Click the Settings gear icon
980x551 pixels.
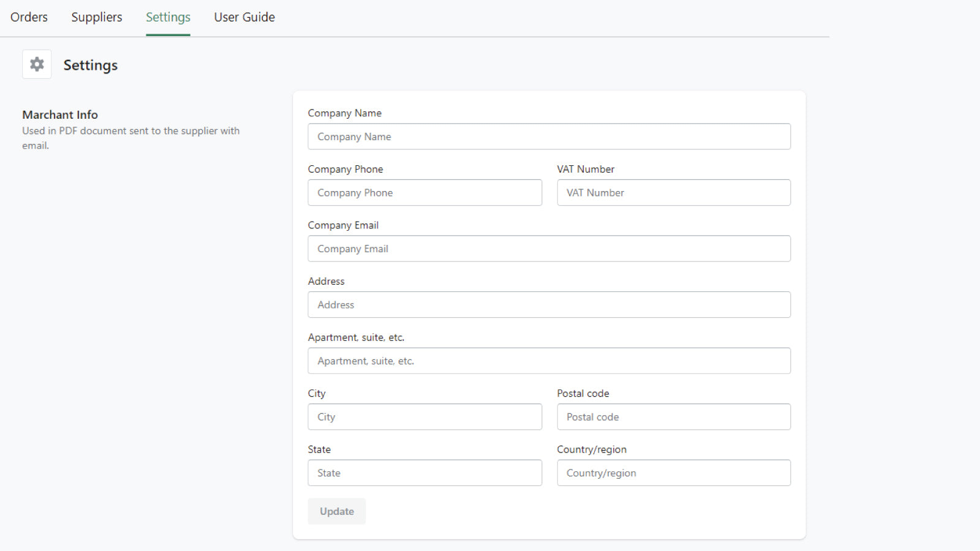click(x=37, y=64)
